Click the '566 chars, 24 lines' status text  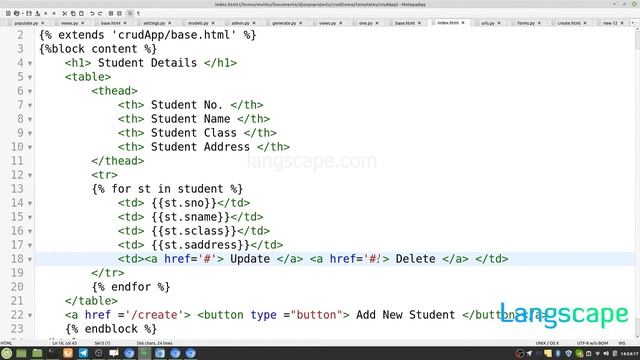coord(154,343)
